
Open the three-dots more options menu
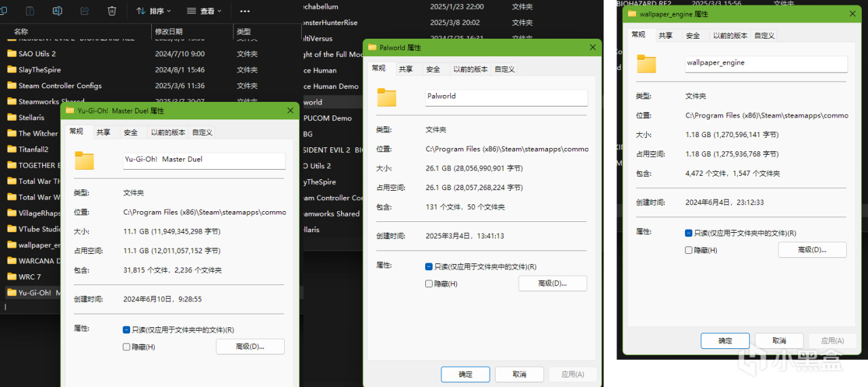(245, 11)
